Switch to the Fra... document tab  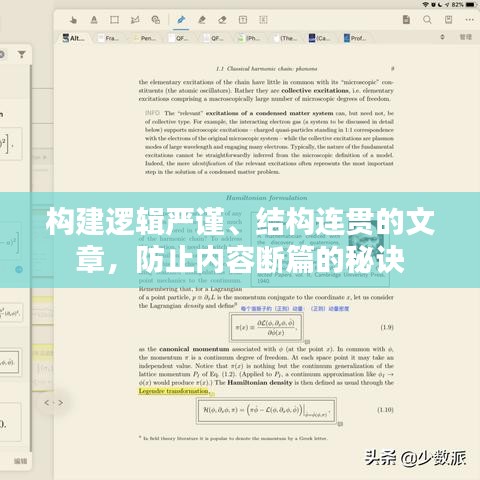(x=108, y=38)
